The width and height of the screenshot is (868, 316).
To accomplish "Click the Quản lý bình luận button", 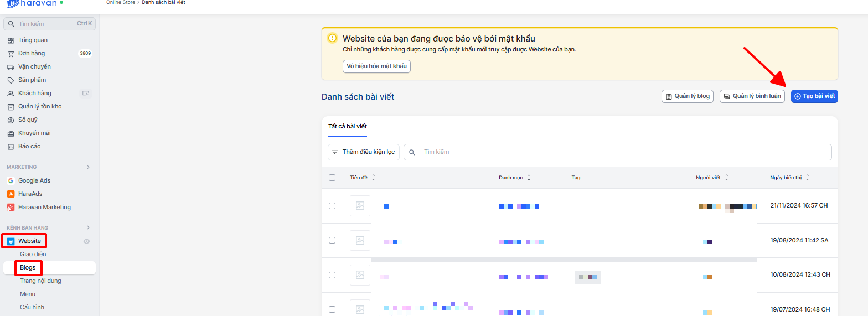I will click(x=752, y=96).
